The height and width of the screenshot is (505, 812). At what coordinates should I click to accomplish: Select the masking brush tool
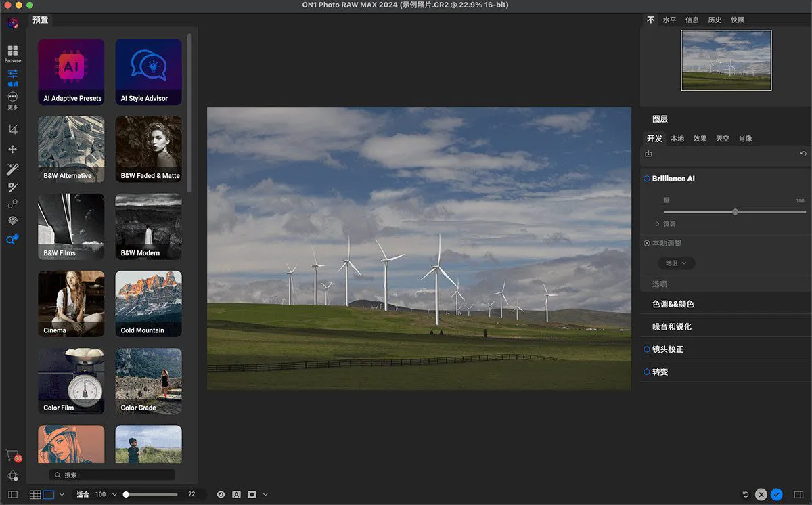tap(13, 187)
